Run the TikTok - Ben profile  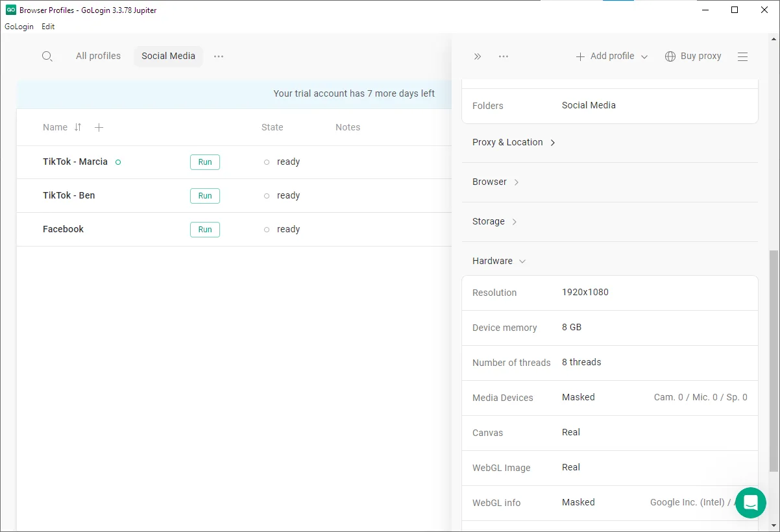(x=205, y=196)
